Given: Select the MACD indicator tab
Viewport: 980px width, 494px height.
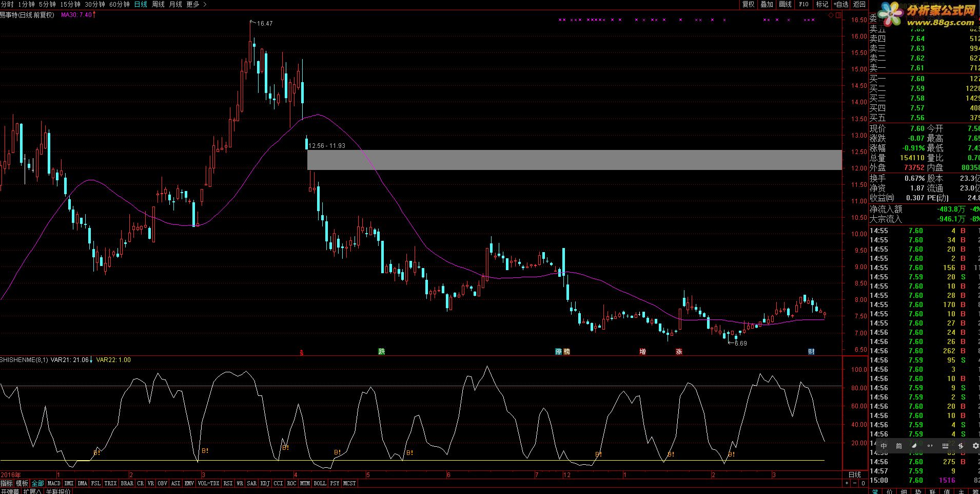Looking at the screenshot, I should pos(54,483).
